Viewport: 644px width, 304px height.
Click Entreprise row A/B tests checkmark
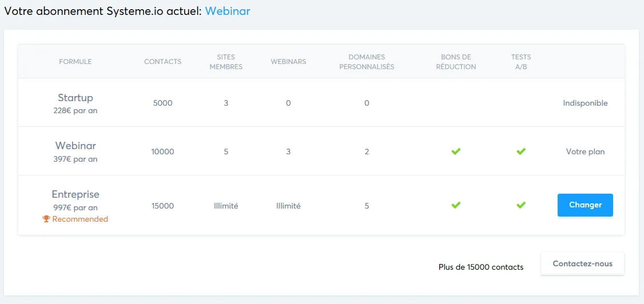[x=521, y=205]
